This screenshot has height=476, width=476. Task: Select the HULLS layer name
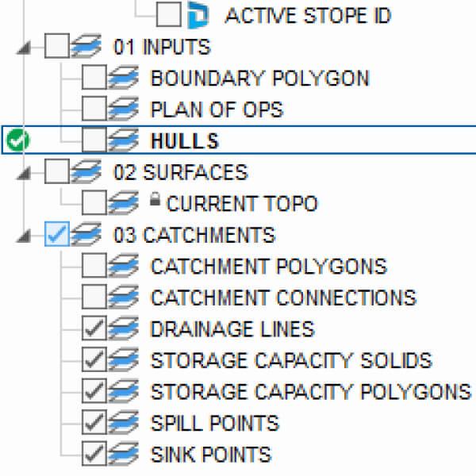185,141
